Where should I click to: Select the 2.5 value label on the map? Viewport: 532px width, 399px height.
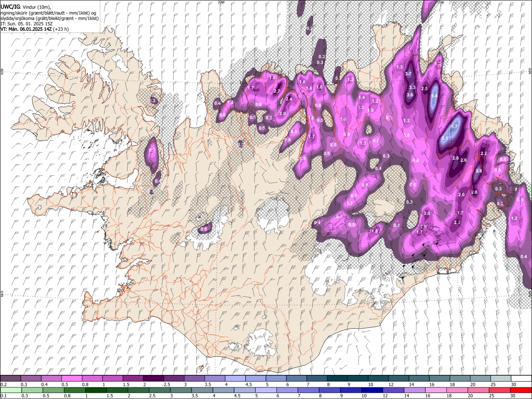tap(424, 89)
